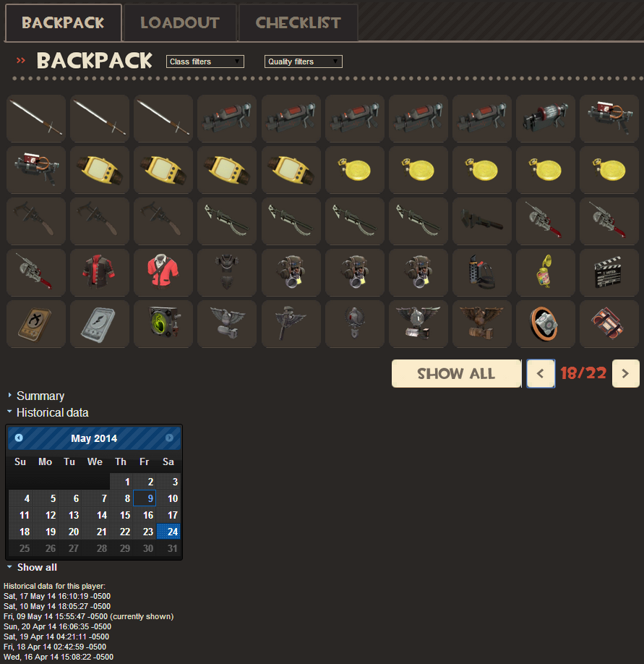Select the silver eagle medal holding a rocket
This screenshot has height=664, width=644.
227,323
